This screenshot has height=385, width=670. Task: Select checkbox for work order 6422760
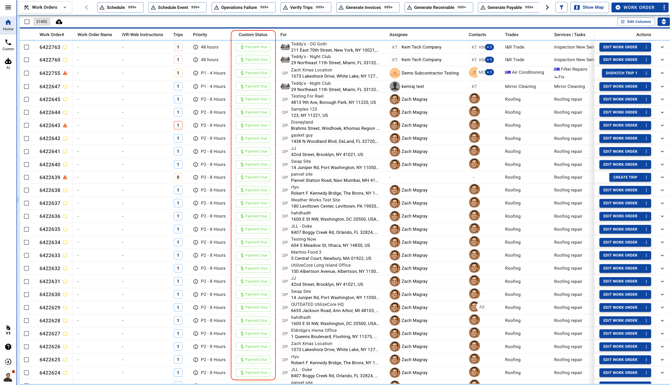[26, 60]
